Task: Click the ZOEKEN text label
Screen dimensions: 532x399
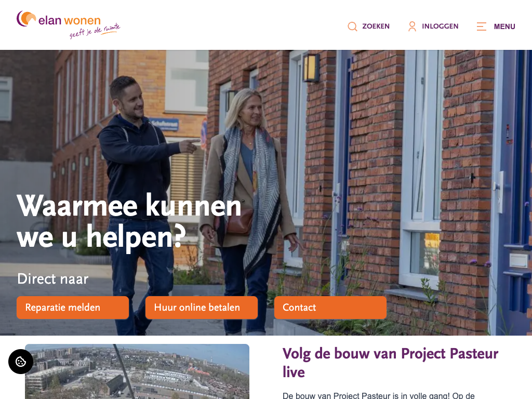Action: click(x=376, y=26)
